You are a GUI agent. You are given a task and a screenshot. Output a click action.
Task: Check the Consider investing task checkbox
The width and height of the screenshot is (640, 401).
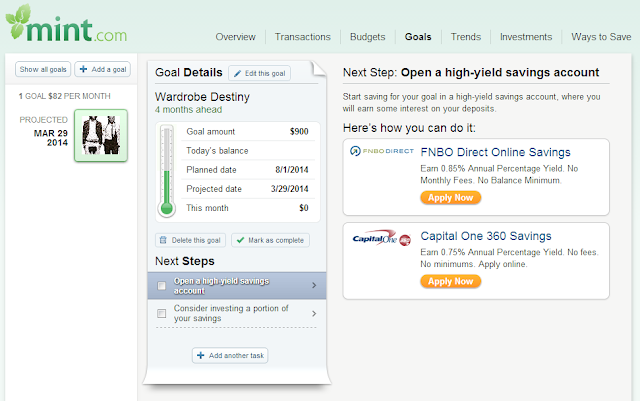point(162,313)
